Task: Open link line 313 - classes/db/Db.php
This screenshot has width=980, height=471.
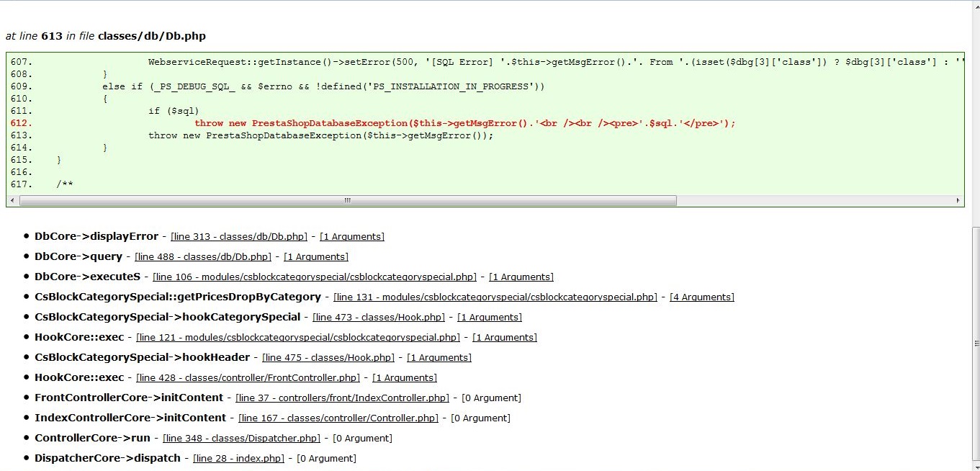Action: click(x=239, y=236)
